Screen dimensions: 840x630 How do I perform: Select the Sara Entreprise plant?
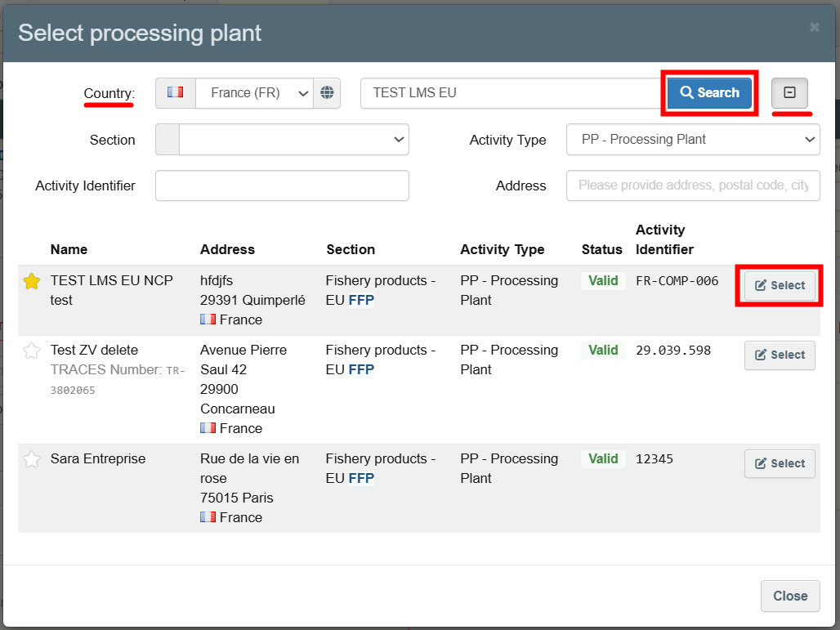coord(780,463)
